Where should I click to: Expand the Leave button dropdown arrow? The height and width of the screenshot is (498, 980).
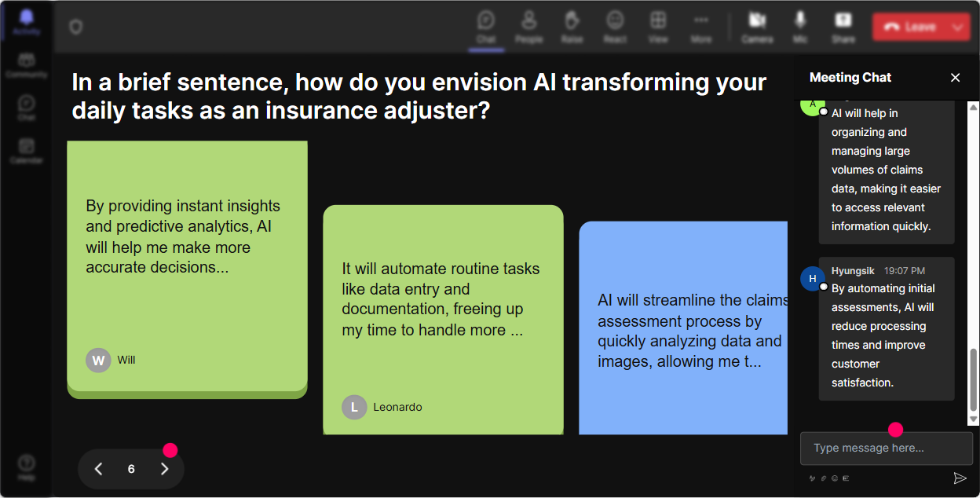[x=958, y=27]
